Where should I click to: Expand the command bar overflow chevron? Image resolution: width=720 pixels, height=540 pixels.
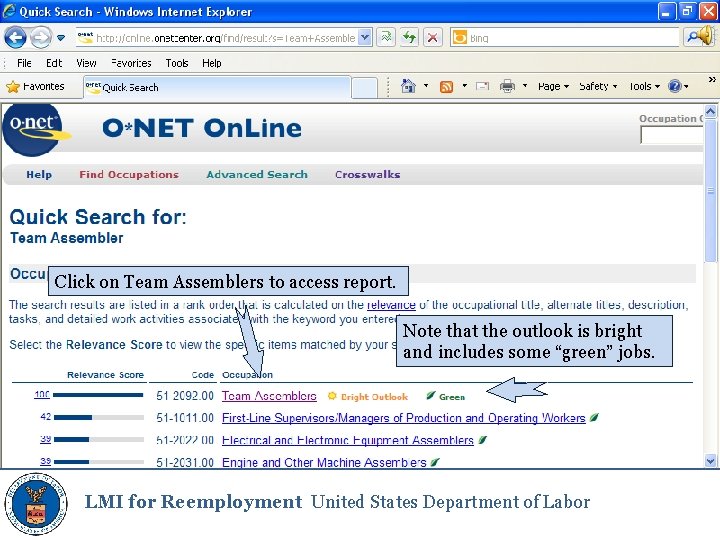(712, 80)
